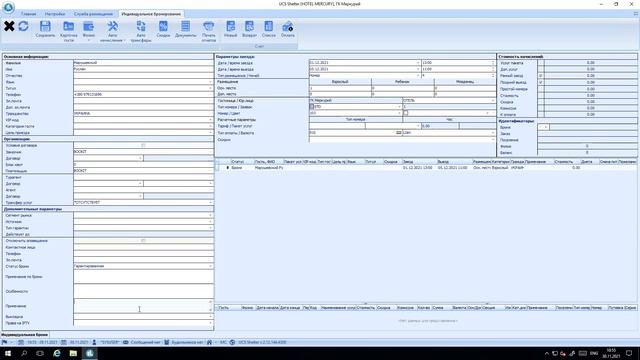This screenshot has width=640, height=360.
Task: Expand Сегмент рынка dropdown
Action: (211, 215)
